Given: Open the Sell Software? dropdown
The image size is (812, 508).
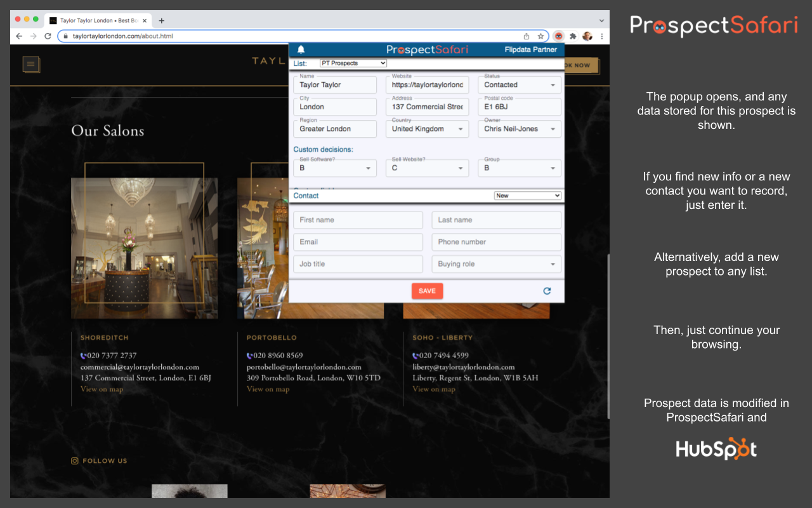Looking at the screenshot, I should [x=335, y=168].
